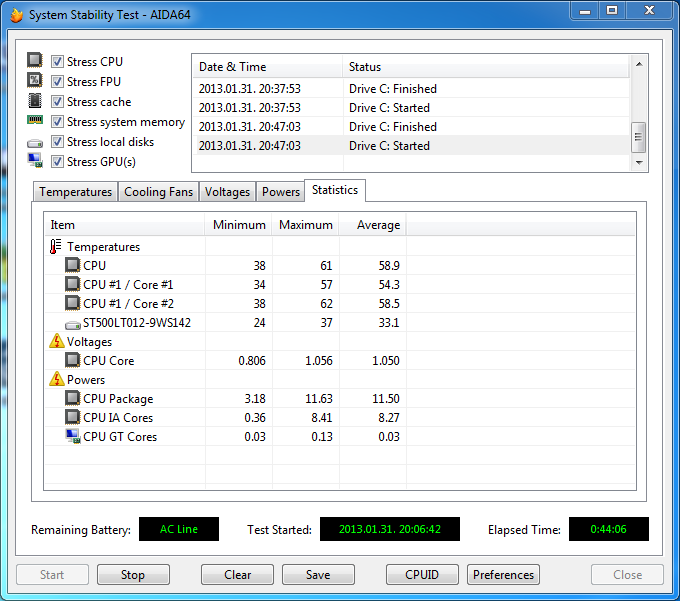
Task: Toggle the Stress FPU checkbox
Action: (x=58, y=82)
